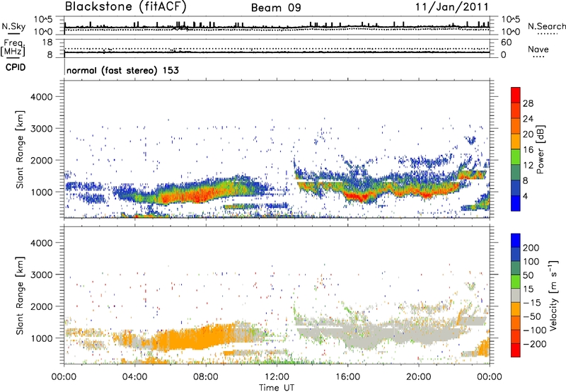Click the "16:00" time tick label
This screenshot has width=566, height=392.
(x=347, y=377)
